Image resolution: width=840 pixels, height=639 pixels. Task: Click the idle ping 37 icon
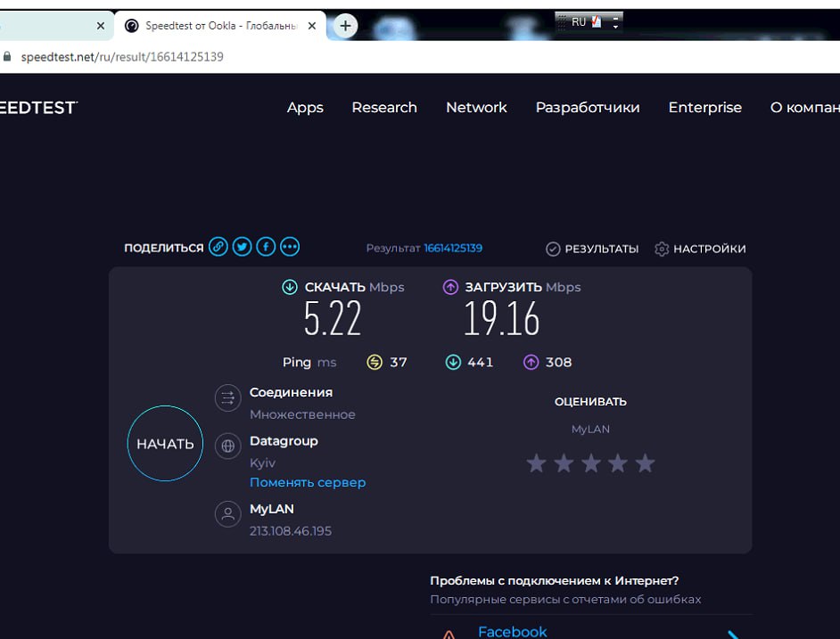pos(375,362)
